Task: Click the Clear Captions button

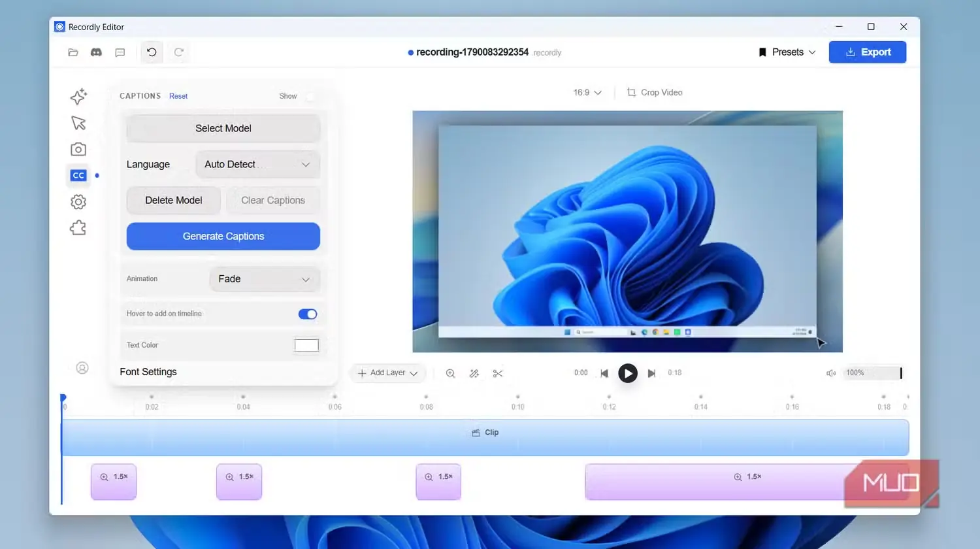Action: 273,201
